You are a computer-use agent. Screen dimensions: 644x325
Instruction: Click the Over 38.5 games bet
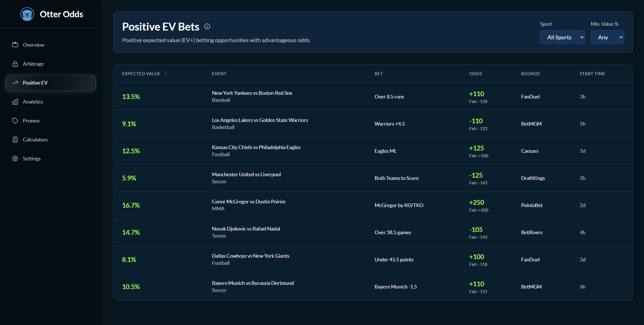point(393,232)
